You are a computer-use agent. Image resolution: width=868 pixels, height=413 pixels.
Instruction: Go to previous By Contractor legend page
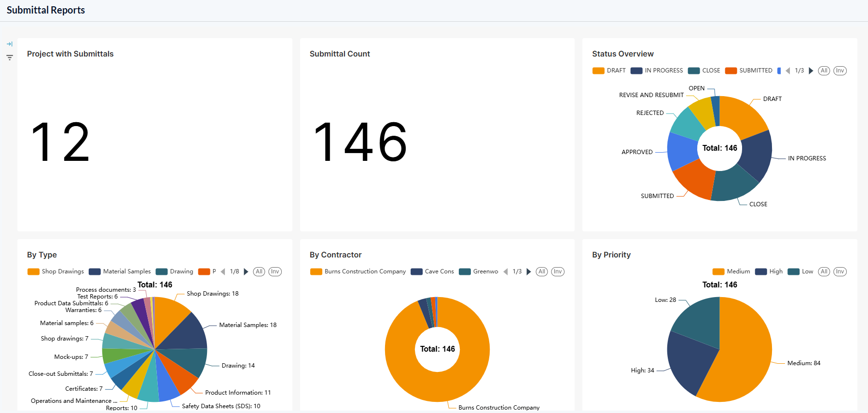[x=506, y=271]
